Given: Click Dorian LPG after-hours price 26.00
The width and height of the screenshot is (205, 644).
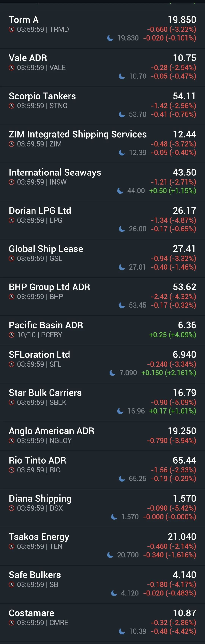Looking at the screenshot, I should click(x=137, y=229).
